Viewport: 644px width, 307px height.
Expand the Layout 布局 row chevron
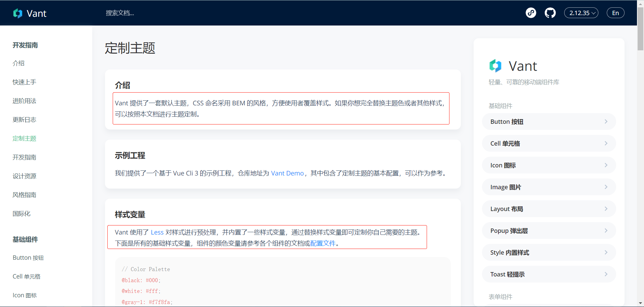coord(606,209)
